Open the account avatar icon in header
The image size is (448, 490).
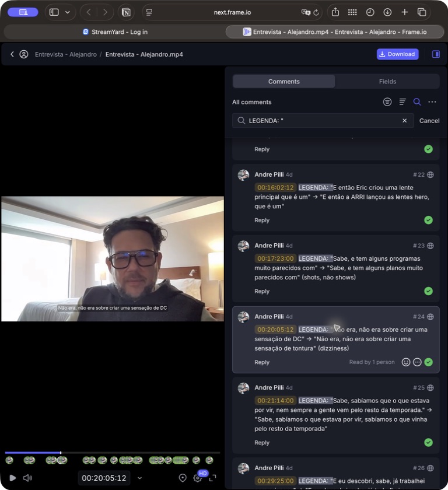(24, 54)
